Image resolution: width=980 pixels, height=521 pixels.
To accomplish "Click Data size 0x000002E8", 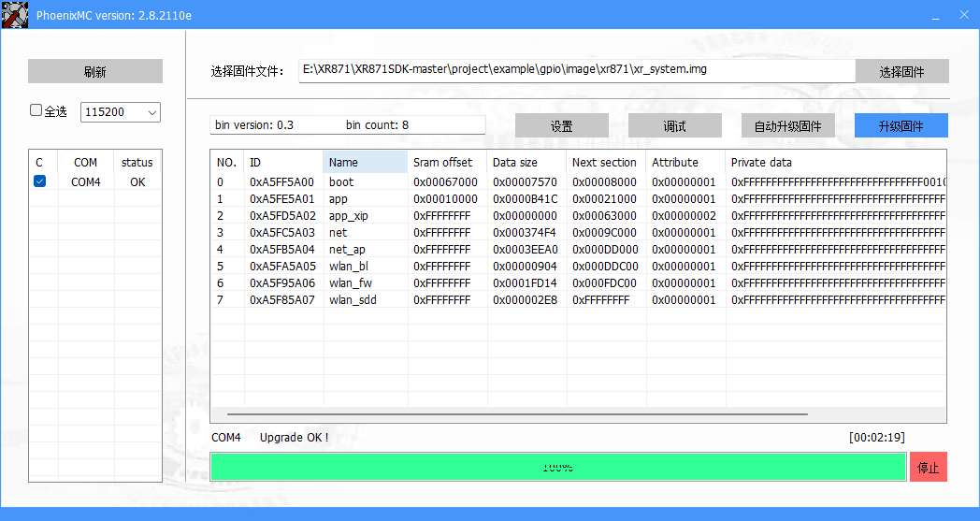I will (525, 300).
